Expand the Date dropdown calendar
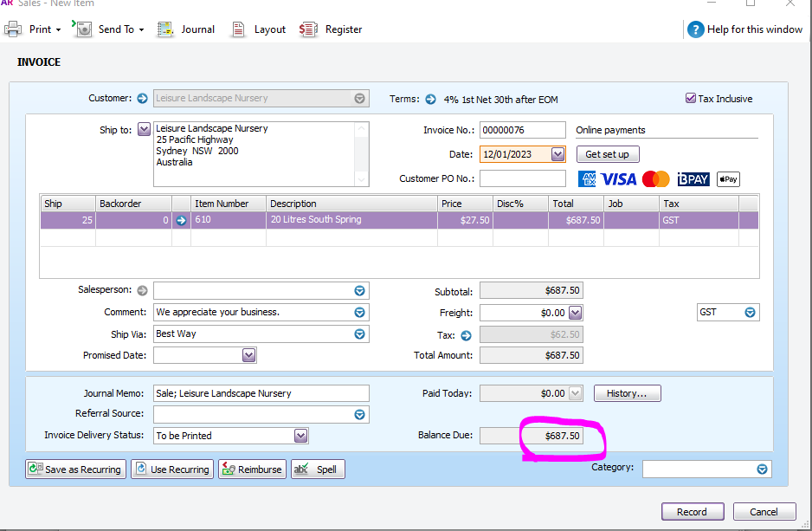Image resolution: width=812 pixels, height=531 pixels. click(x=557, y=154)
